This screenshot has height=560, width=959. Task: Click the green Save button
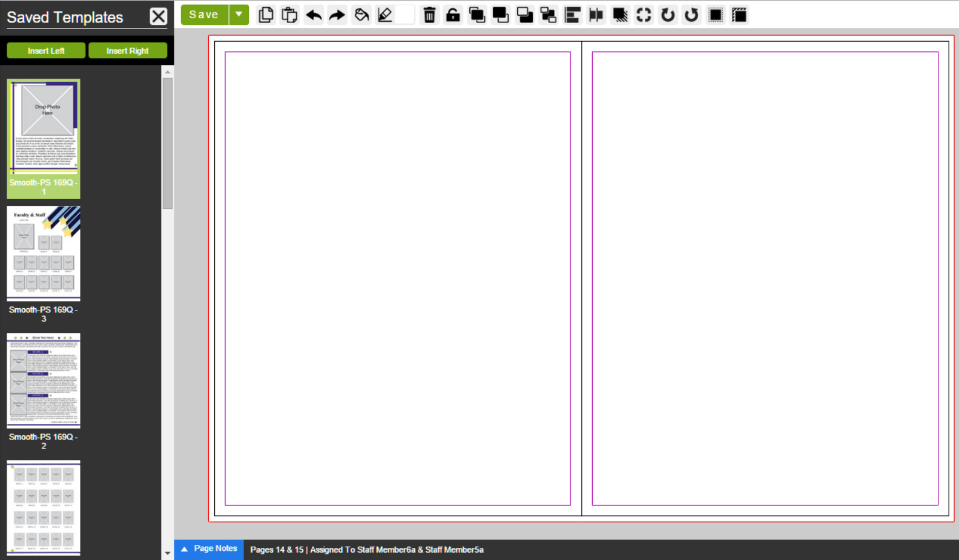[x=204, y=15]
